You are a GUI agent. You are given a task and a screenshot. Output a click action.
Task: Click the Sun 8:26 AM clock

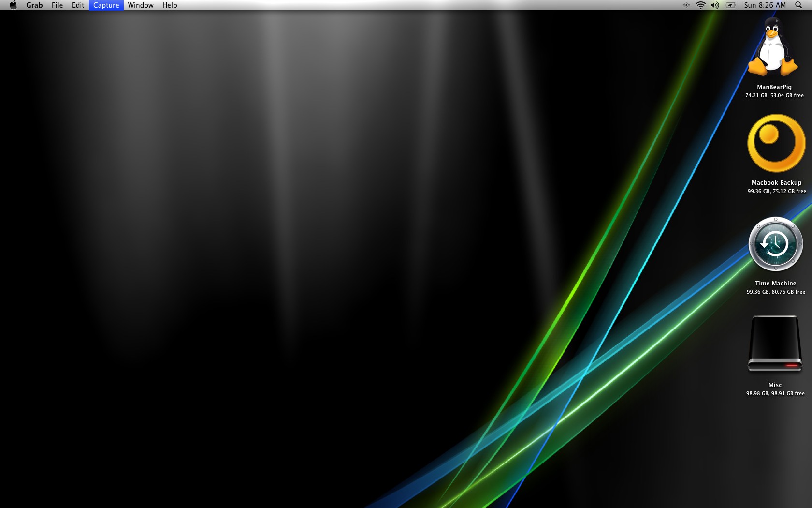coord(765,5)
